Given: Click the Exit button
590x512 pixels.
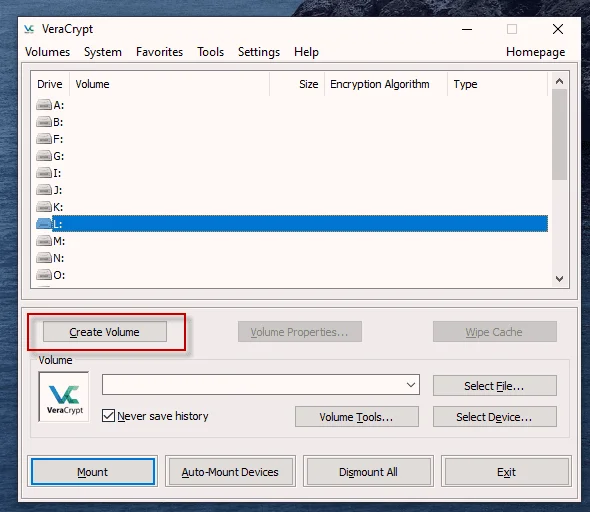Looking at the screenshot, I should click(506, 472).
